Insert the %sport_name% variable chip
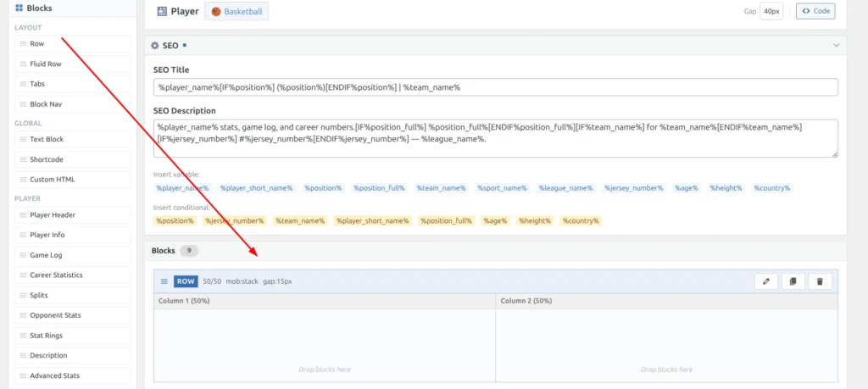Screen dimensions: 868x389 tap(502, 188)
